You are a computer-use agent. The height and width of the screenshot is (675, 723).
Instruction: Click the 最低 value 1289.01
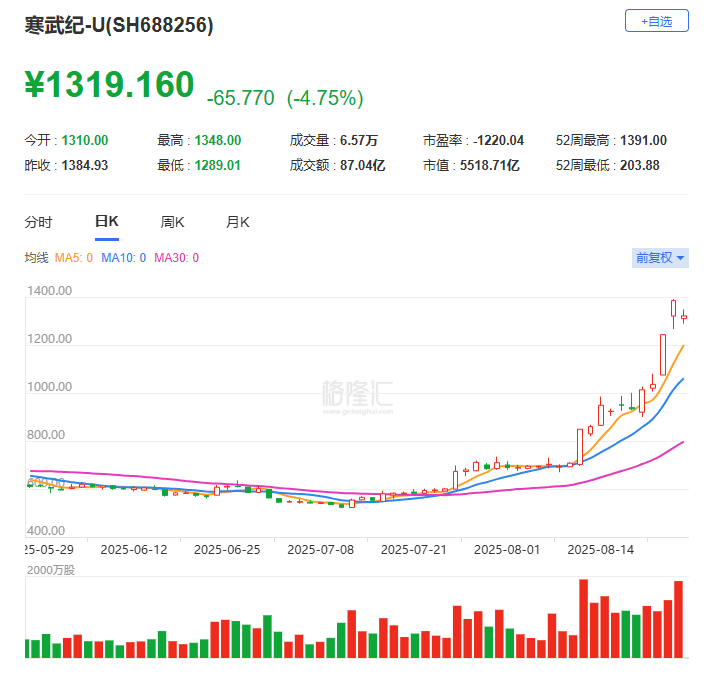218,165
